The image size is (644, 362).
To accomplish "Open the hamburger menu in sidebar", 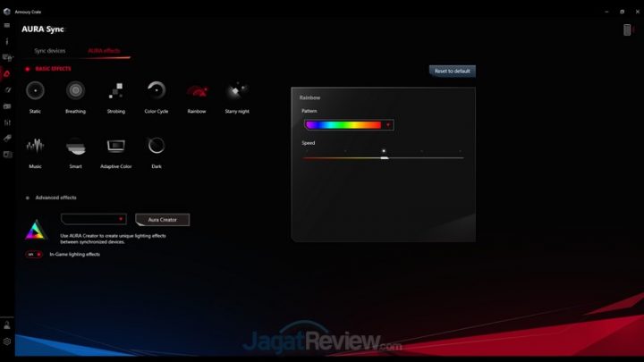I will pos(7,25).
